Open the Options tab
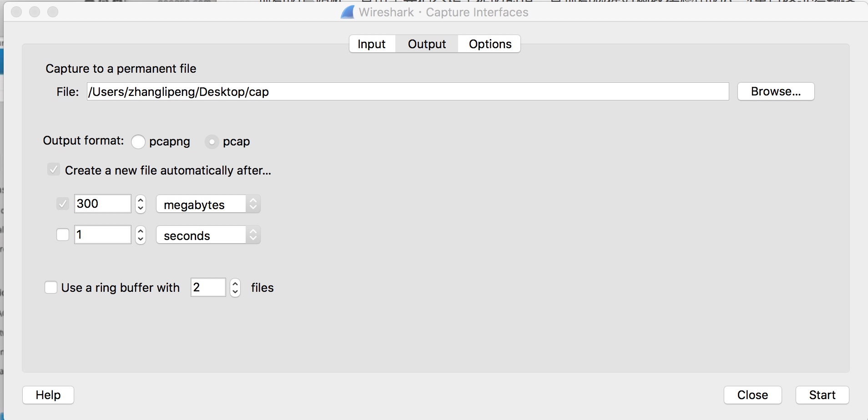The height and width of the screenshot is (420, 868). tap(490, 44)
